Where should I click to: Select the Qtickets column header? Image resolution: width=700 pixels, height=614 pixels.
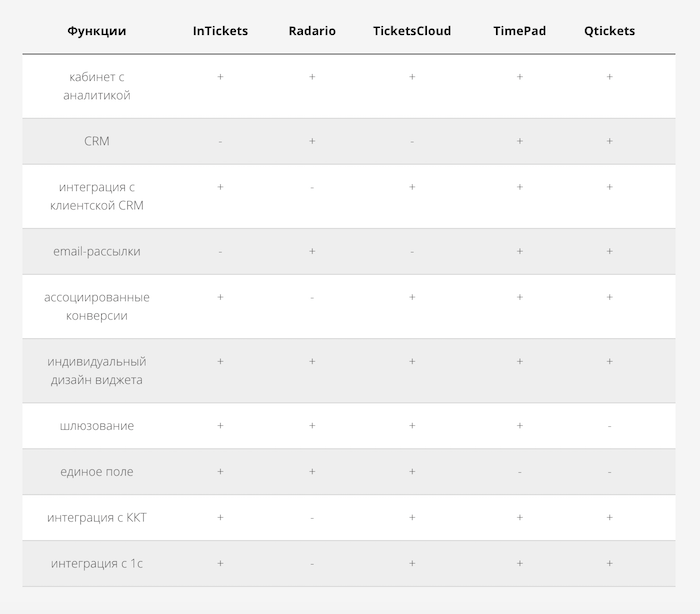point(609,31)
